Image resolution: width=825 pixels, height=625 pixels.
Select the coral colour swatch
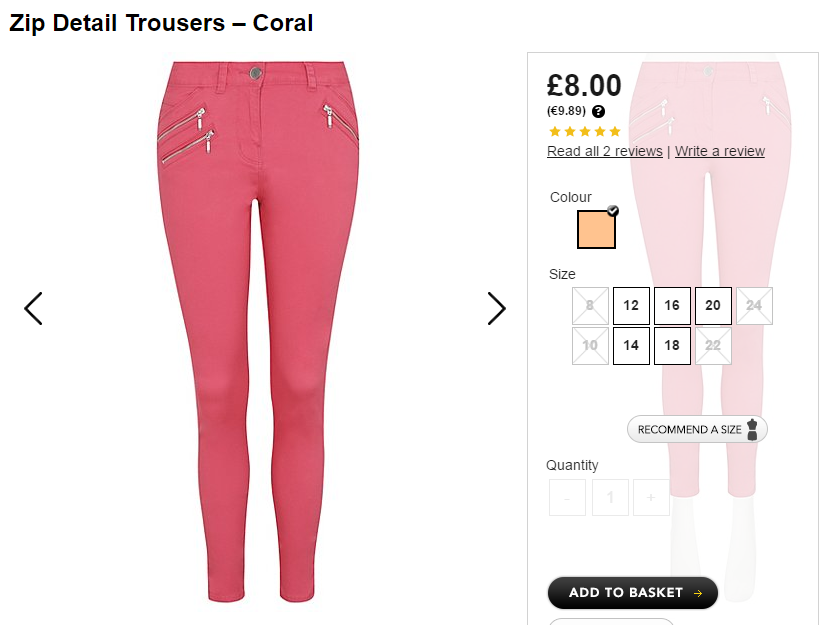[596, 229]
